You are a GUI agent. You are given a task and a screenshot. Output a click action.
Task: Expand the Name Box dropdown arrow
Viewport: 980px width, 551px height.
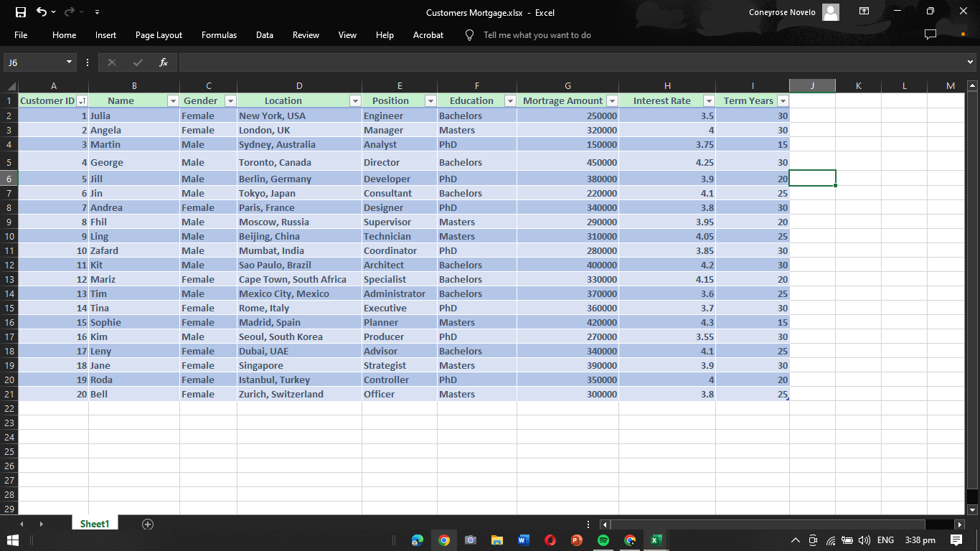click(70, 62)
